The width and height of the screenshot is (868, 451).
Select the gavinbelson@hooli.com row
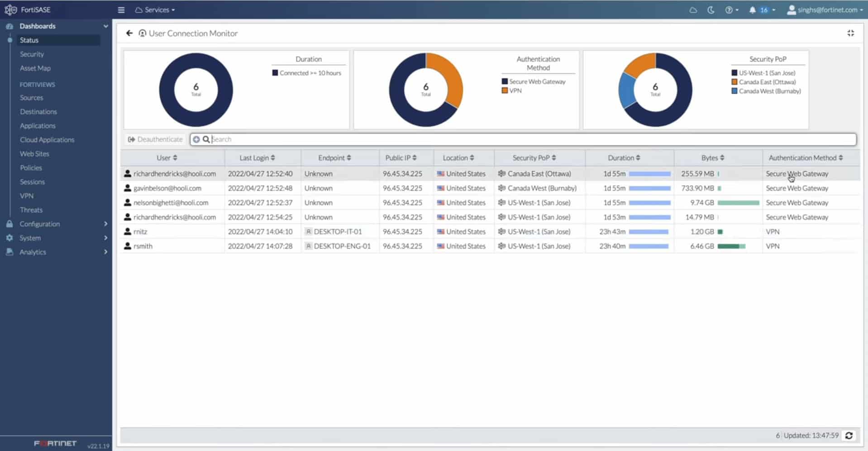[490, 188]
